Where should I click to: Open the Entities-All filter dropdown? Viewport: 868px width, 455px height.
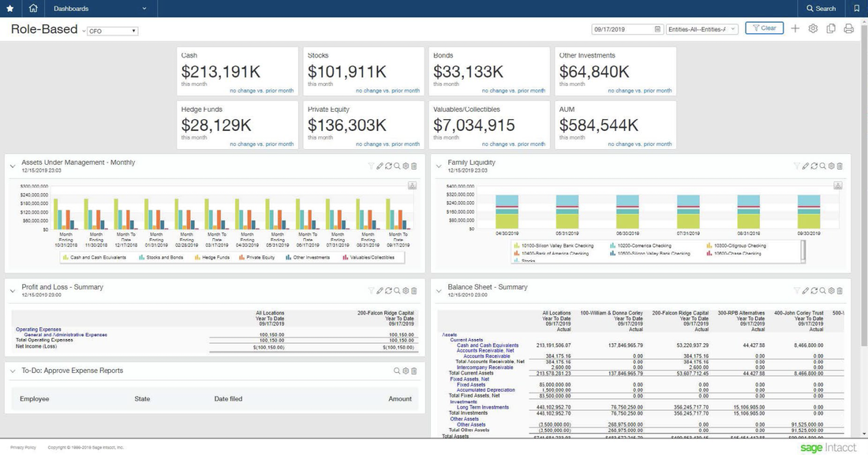[702, 29]
